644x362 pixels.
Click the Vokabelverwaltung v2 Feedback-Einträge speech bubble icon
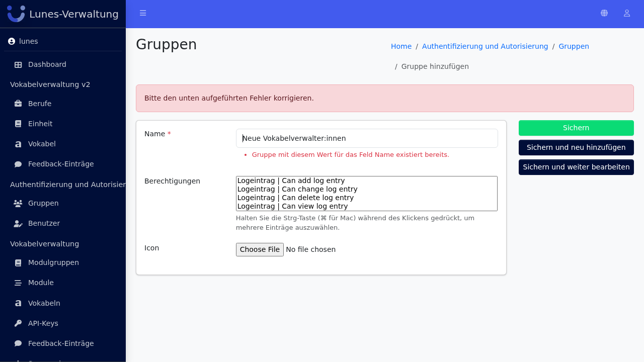coord(18,164)
